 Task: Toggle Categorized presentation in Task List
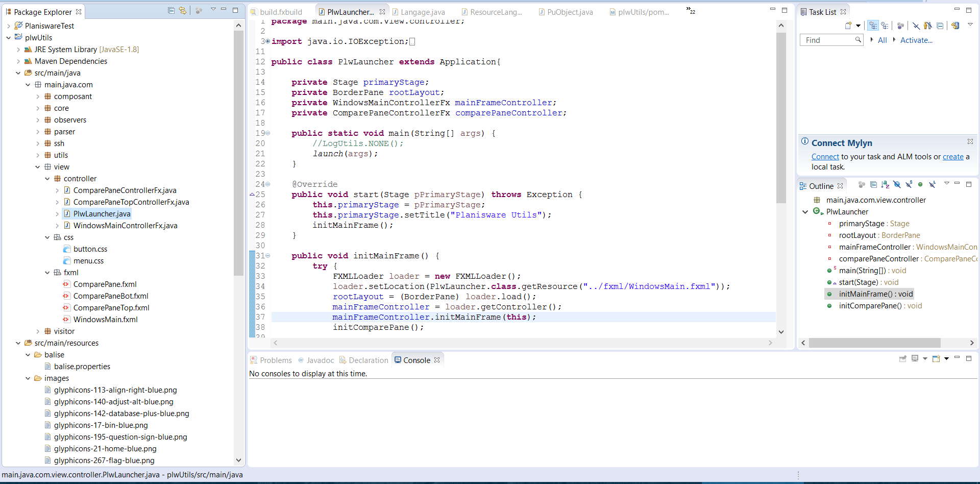coord(873,26)
